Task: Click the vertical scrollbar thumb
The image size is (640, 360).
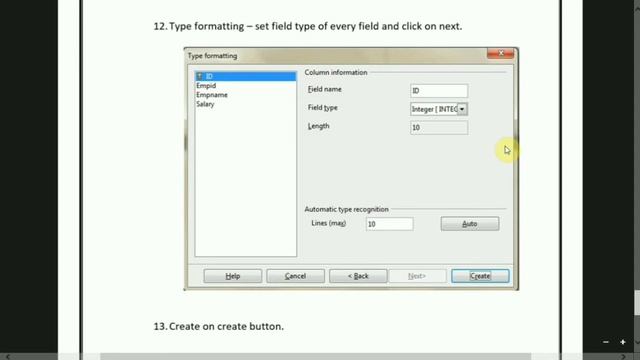Action: coord(637,302)
